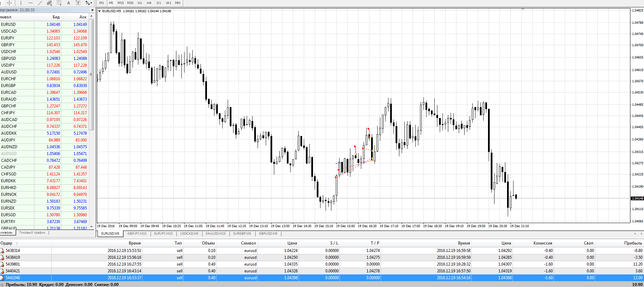Sort history by Прибыль column header
This screenshot has width=644, height=287.
619,243
